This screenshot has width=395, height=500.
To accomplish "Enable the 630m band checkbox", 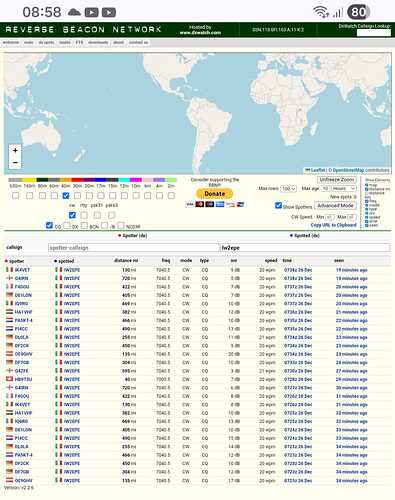I will click(15, 196).
